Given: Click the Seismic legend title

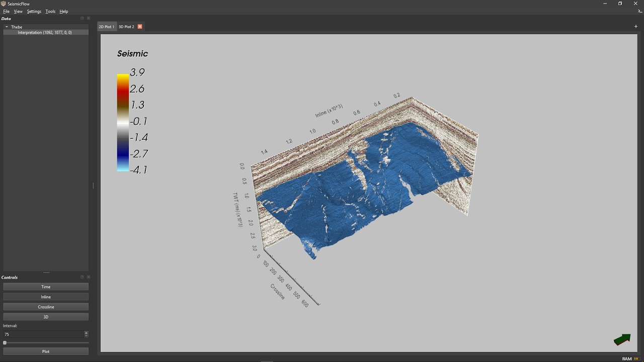Looking at the screenshot, I should 132,54.
